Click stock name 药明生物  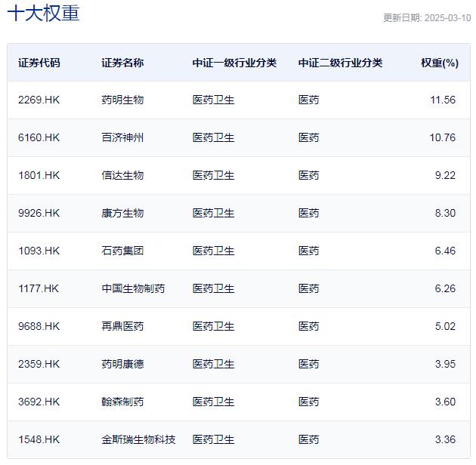coord(122,100)
